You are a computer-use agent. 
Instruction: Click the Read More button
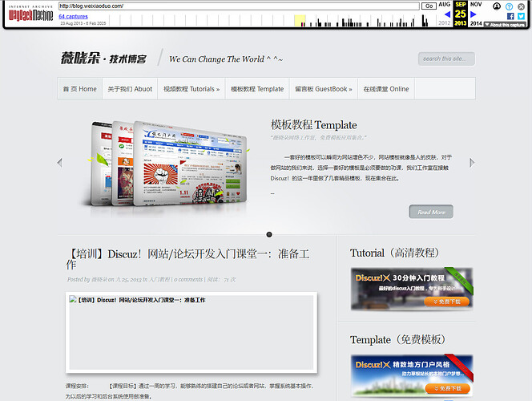[x=431, y=212]
